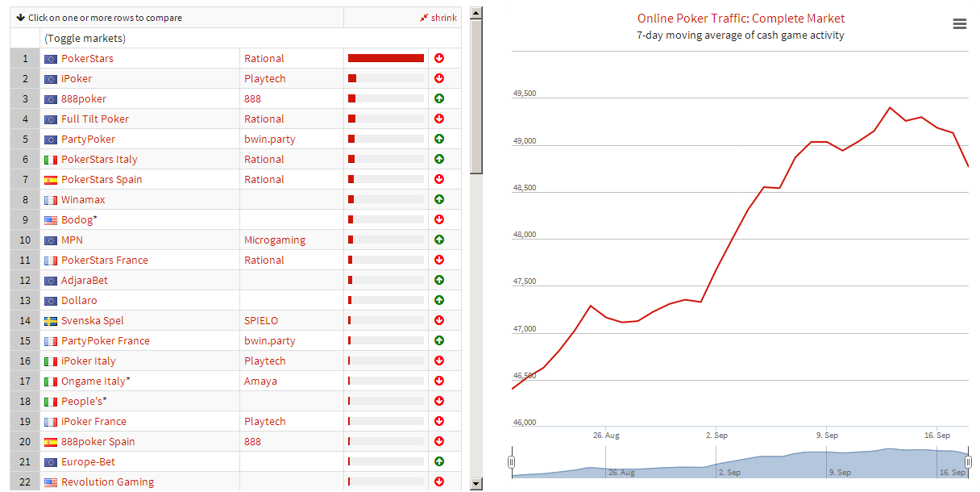This screenshot has height=492, width=980.
Task: Click the Spanish flag beside 888poker Spain
Action: [51, 442]
